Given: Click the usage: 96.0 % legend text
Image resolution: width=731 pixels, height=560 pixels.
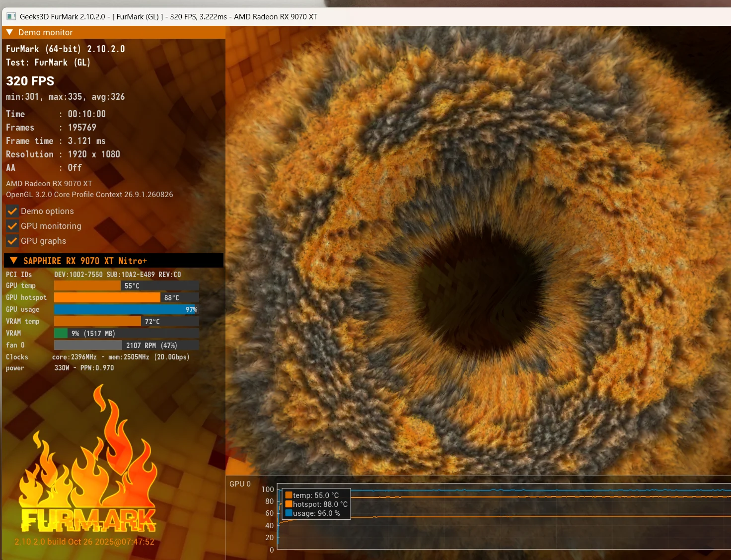Looking at the screenshot, I should (x=316, y=513).
